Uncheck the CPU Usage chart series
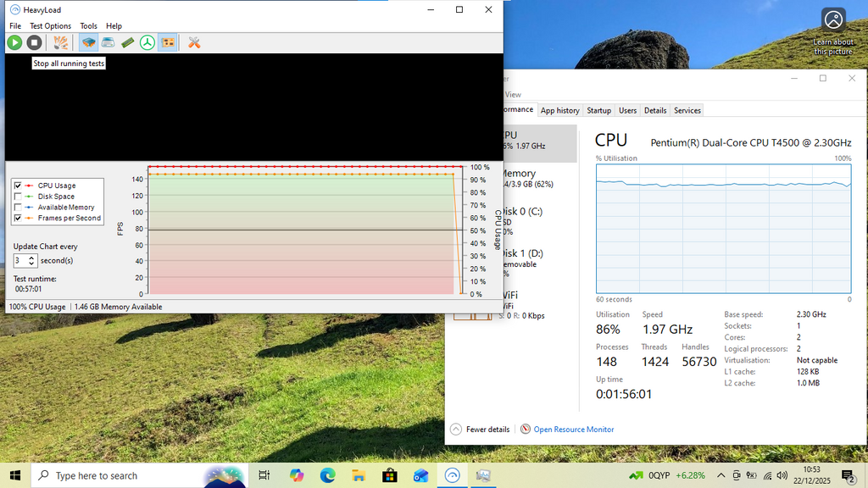This screenshot has width=868, height=488. [x=18, y=186]
